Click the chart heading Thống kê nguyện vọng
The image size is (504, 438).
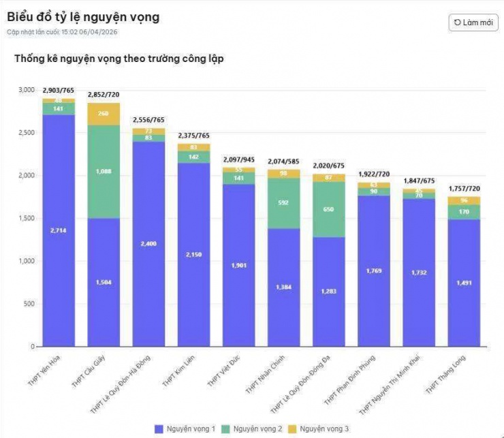coord(119,59)
